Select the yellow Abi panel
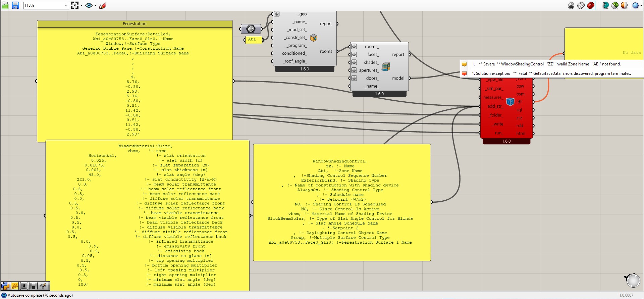 tap(253, 40)
